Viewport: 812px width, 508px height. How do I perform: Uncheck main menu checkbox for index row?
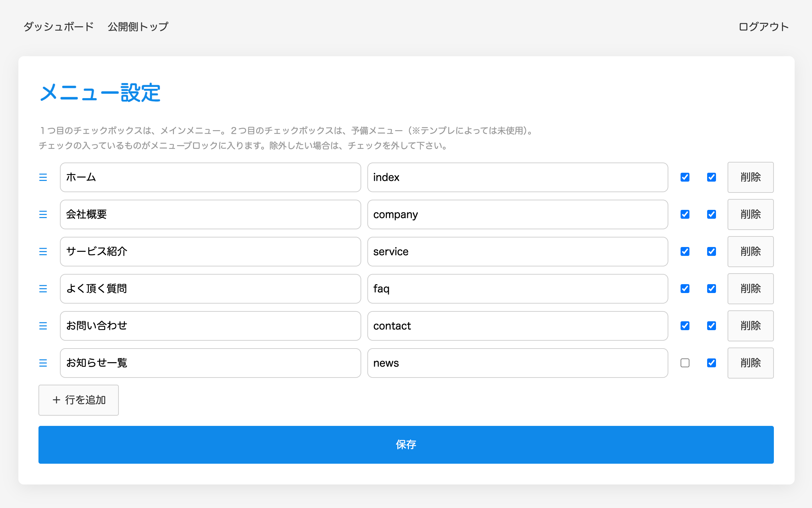click(x=685, y=177)
